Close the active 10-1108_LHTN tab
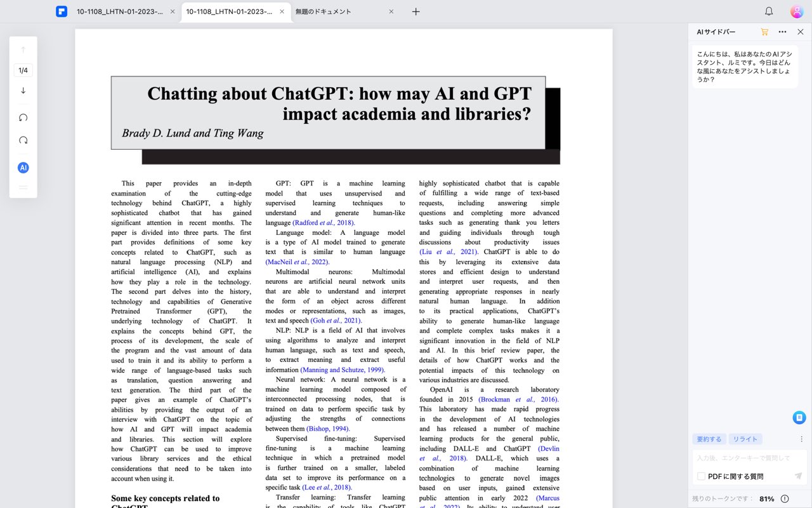Viewport: 812px width, 508px height. point(282,11)
